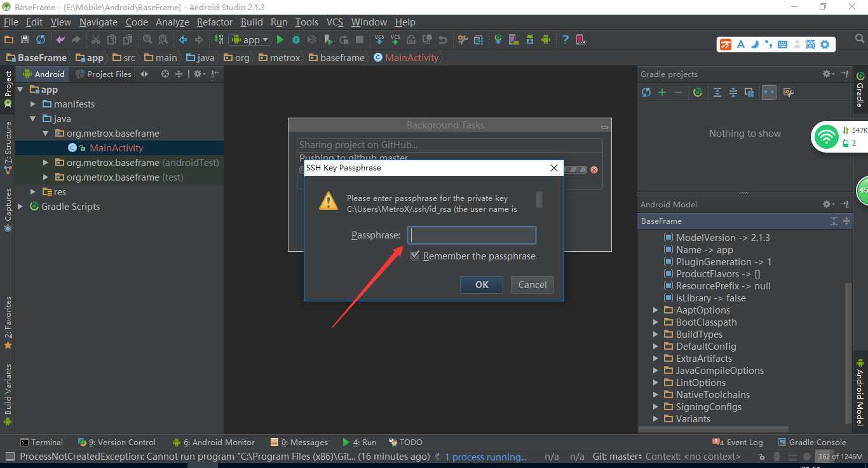Open the Android Device Monitor icon
868x468 pixels.
click(546, 39)
